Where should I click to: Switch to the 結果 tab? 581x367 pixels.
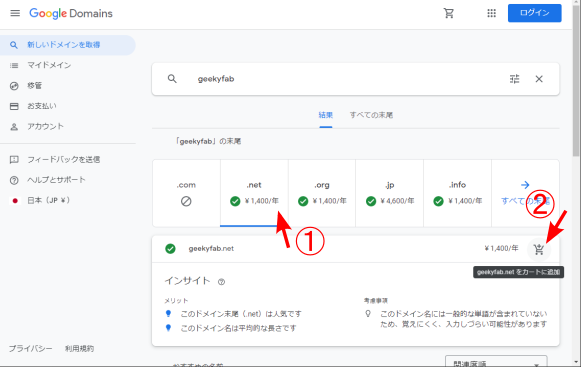[x=326, y=115]
